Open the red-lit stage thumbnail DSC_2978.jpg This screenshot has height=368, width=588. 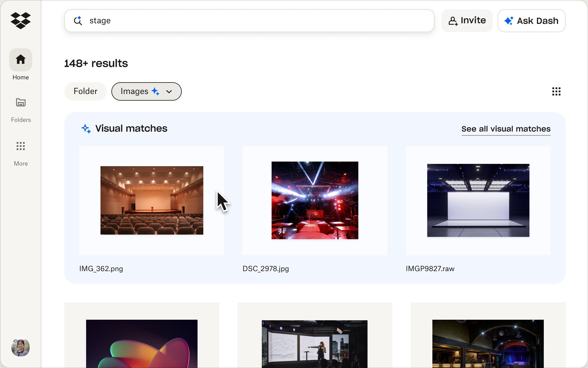315,200
